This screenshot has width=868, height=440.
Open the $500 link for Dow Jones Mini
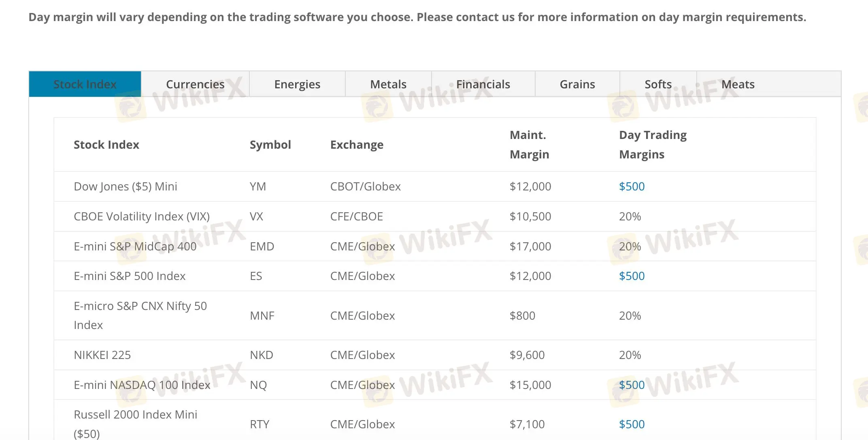coord(632,186)
